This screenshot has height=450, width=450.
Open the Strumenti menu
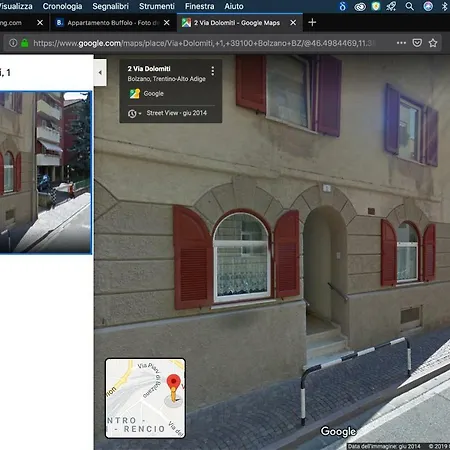[157, 6]
